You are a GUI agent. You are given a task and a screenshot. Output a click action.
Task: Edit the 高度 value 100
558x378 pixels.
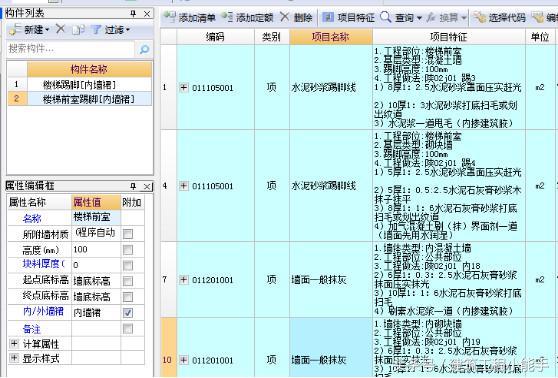point(96,250)
